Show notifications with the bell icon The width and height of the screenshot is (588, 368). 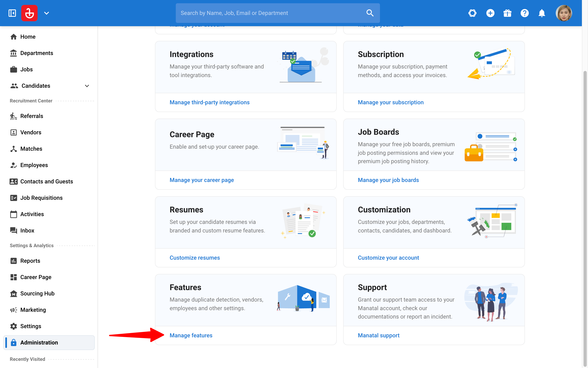(542, 13)
